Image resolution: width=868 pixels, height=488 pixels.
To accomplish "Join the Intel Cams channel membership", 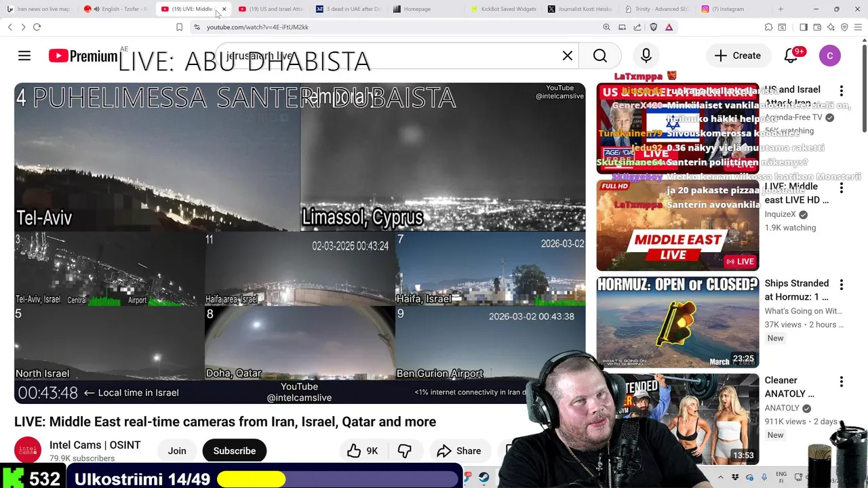I will 177,451.
